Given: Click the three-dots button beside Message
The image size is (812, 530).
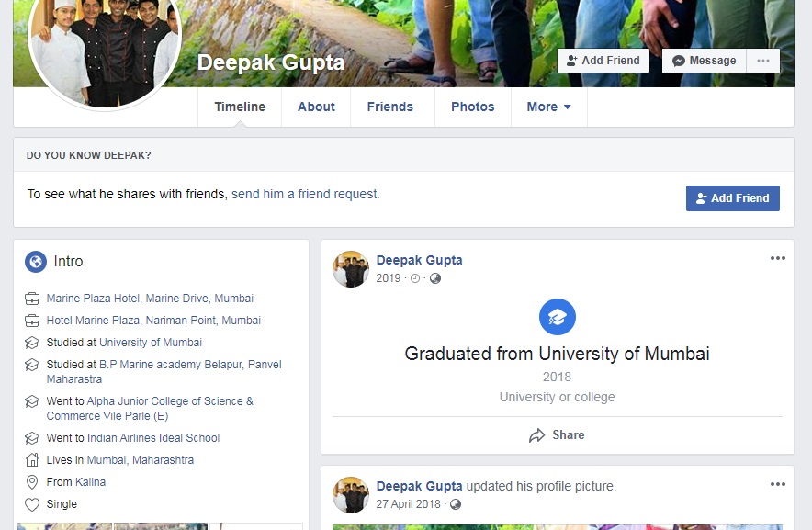Looking at the screenshot, I should [762, 61].
